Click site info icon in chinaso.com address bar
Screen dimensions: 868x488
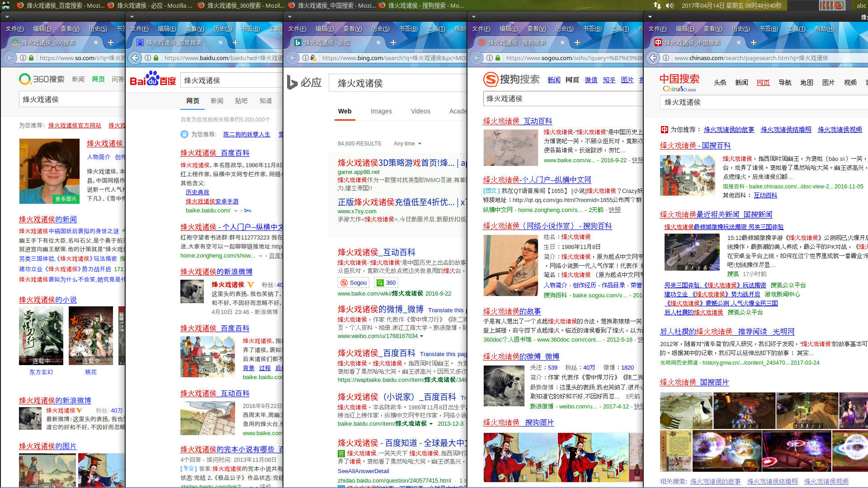coord(666,58)
